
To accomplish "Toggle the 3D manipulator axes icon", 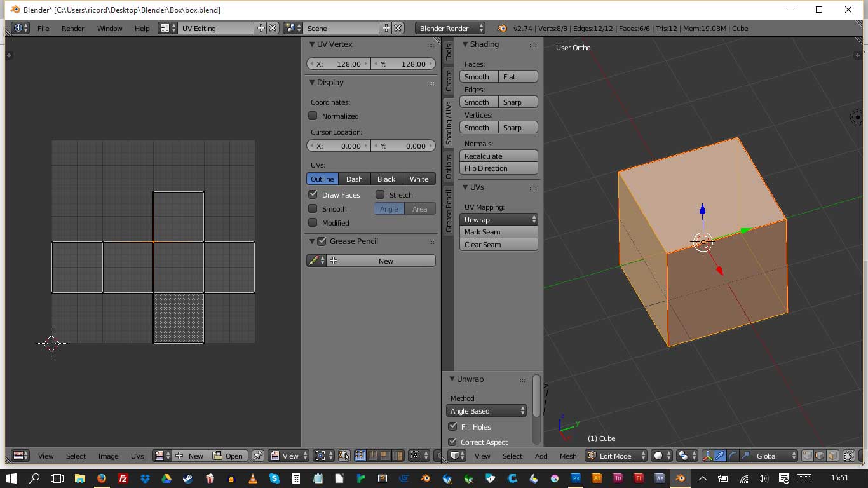I will (x=707, y=456).
